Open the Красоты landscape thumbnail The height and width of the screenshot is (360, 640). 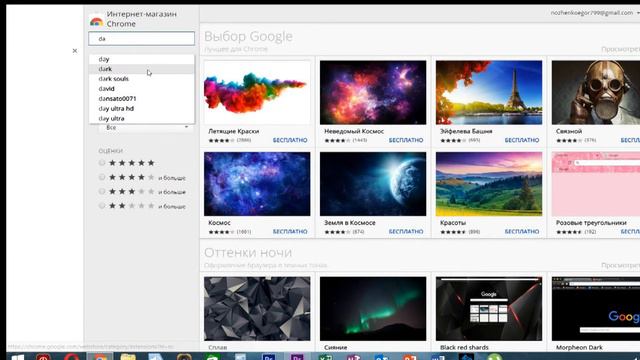[489, 184]
